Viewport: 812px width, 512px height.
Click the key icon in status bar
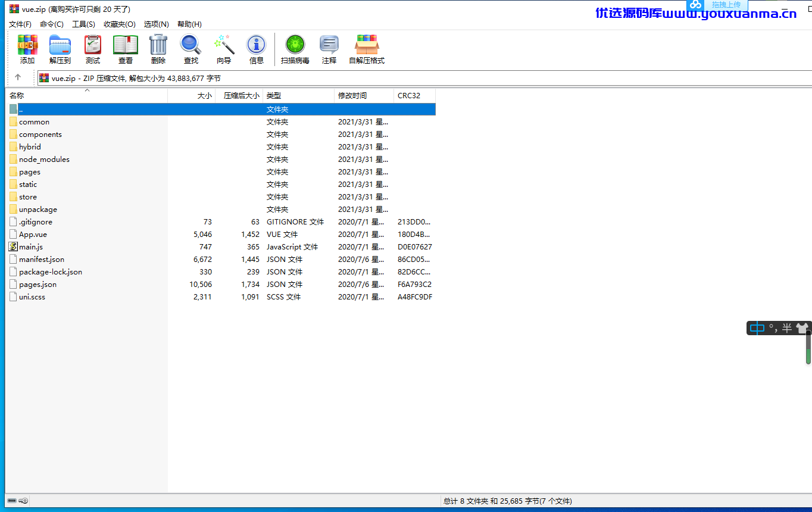pos(23,501)
